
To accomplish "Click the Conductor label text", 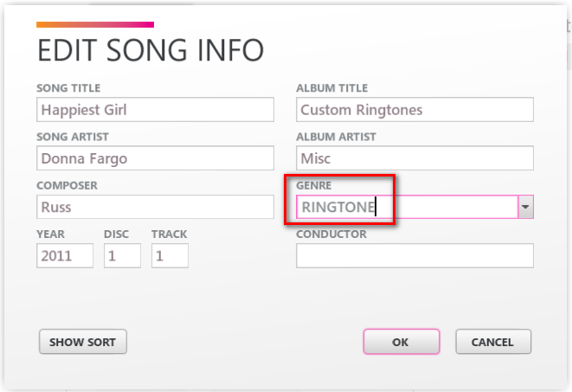I will click(331, 234).
